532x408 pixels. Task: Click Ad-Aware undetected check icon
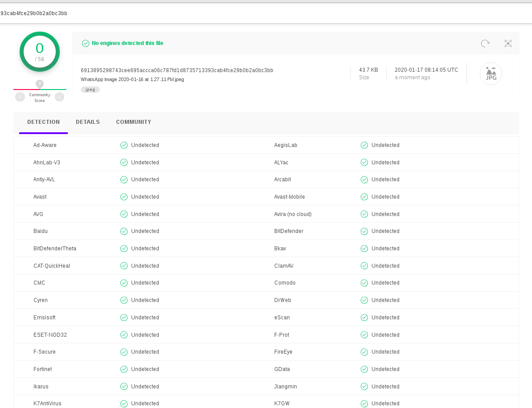tap(124, 145)
